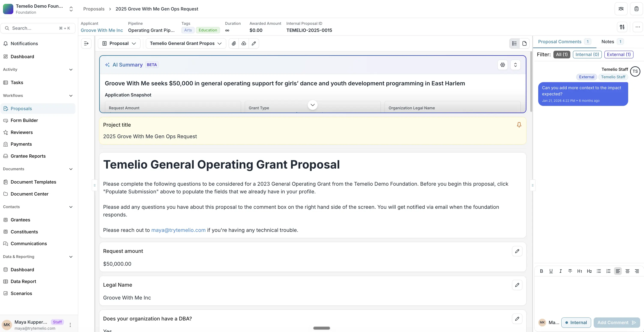Filter comments by External (1)
The width and height of the screenshot is (644, 332).
click(x=619, y=54)
